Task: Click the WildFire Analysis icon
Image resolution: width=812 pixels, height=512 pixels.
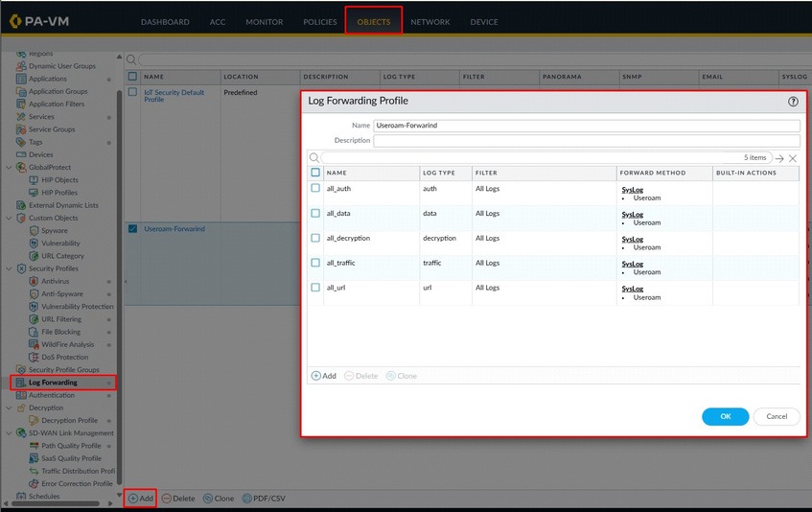Action: tap(34, 345)
